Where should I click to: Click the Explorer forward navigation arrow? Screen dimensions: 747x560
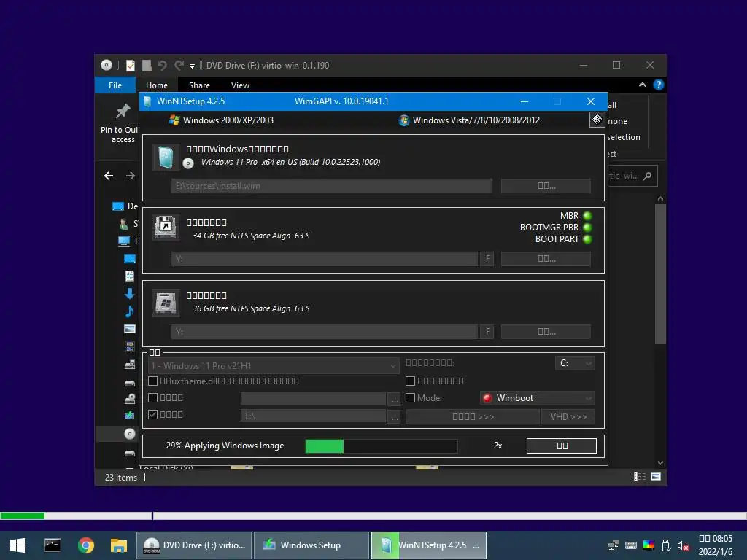pos(130,176)
